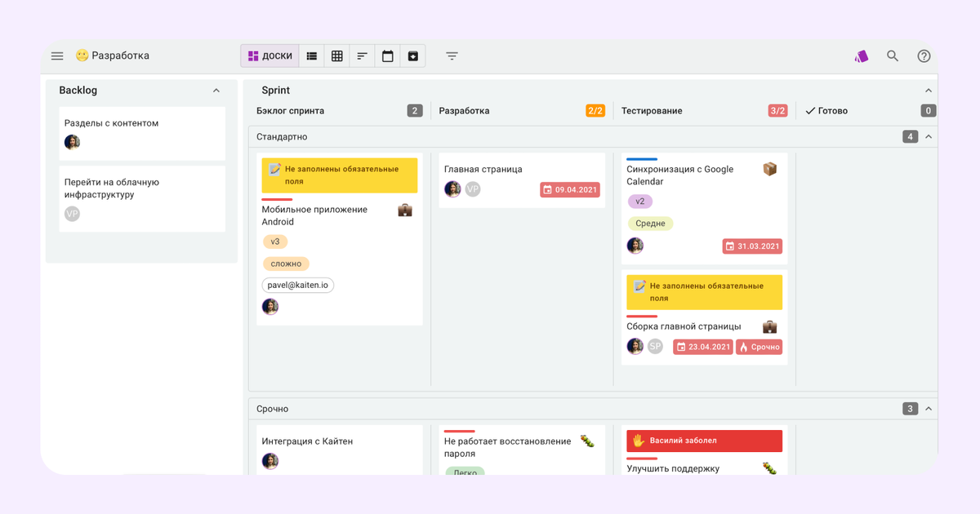This screenshot has height=514, width=980.
Task: Switch to table grid view icon
Action: [336, 56]
